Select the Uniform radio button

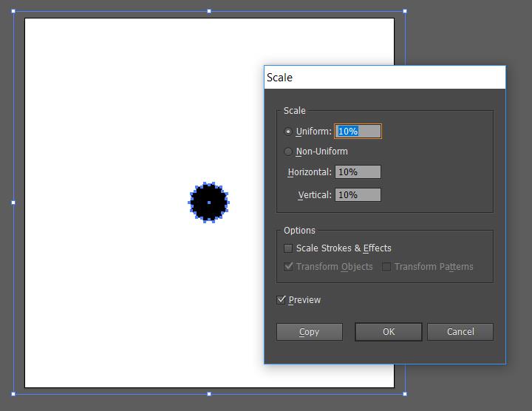pos(288,132)
